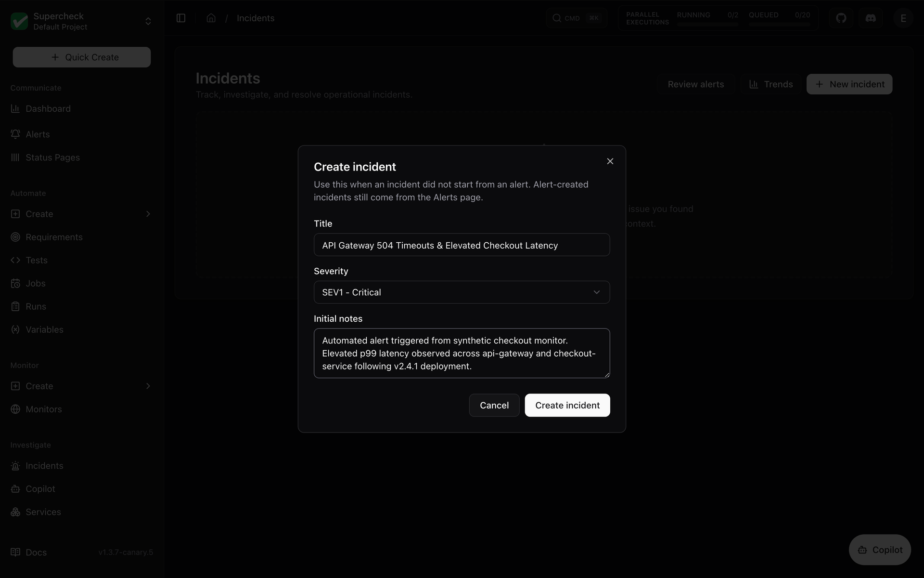The image size is (924, 578).
Task: Open Discord icon in header
Action: coord(871,18)
